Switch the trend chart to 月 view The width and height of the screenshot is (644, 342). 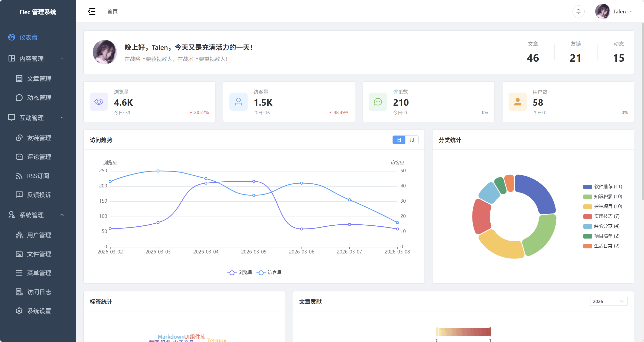412,140
